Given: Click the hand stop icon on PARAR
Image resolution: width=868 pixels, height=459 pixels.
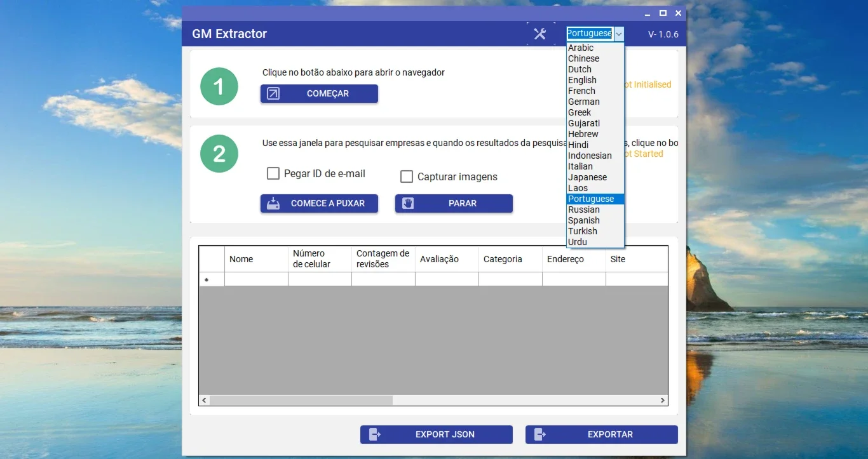Looking at the screenshot, I should pos(408,203).
